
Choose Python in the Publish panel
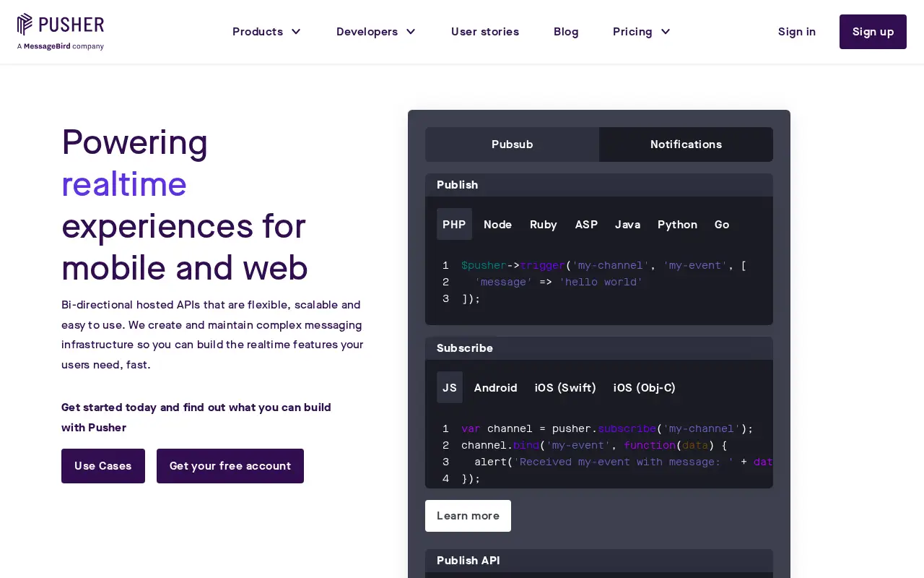click(677, 224)
